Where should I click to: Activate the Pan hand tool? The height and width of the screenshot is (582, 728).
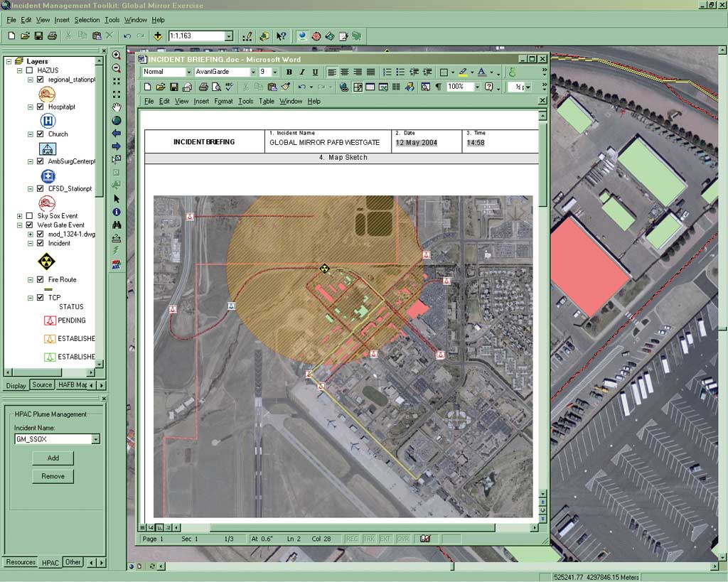click(117, 107)
